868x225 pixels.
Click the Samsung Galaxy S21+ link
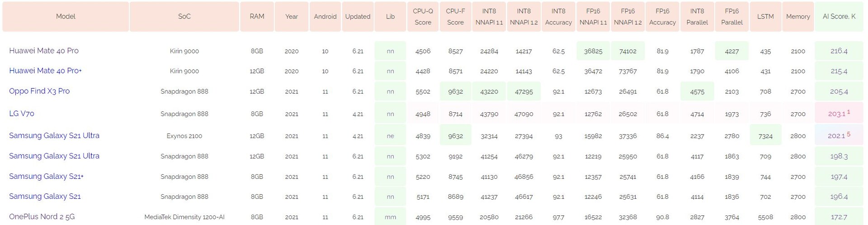46,176
